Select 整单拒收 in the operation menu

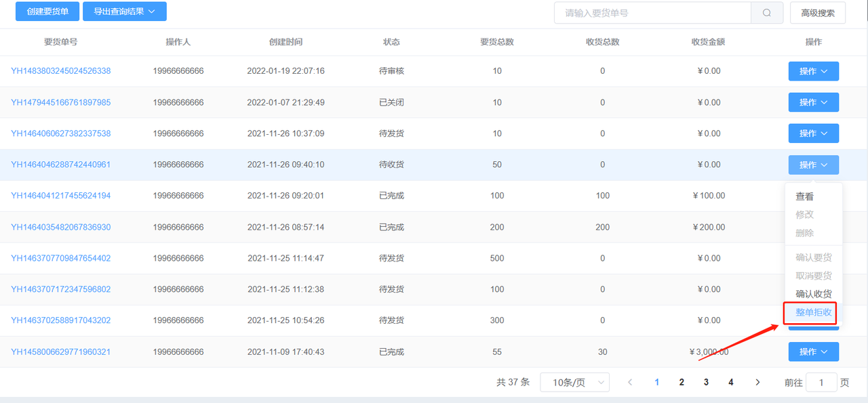click(x=814, y=312)
